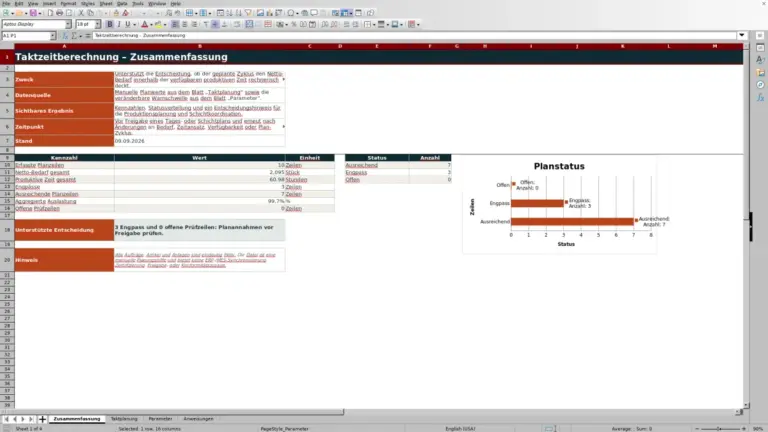
Task: Open the File menu
Action: point(6,3)
